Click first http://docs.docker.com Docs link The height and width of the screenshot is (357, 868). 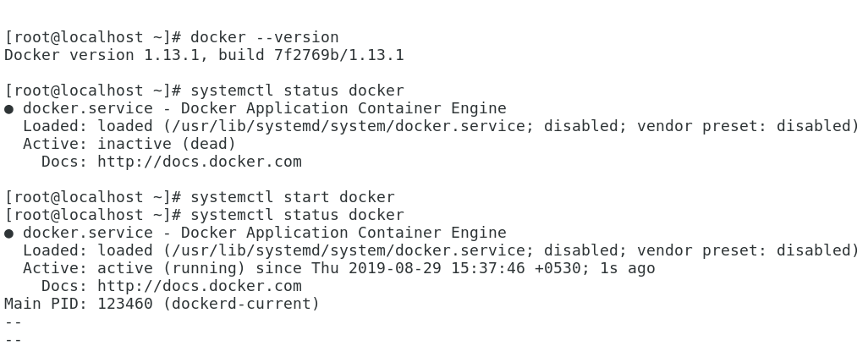(x=199, y=162)
